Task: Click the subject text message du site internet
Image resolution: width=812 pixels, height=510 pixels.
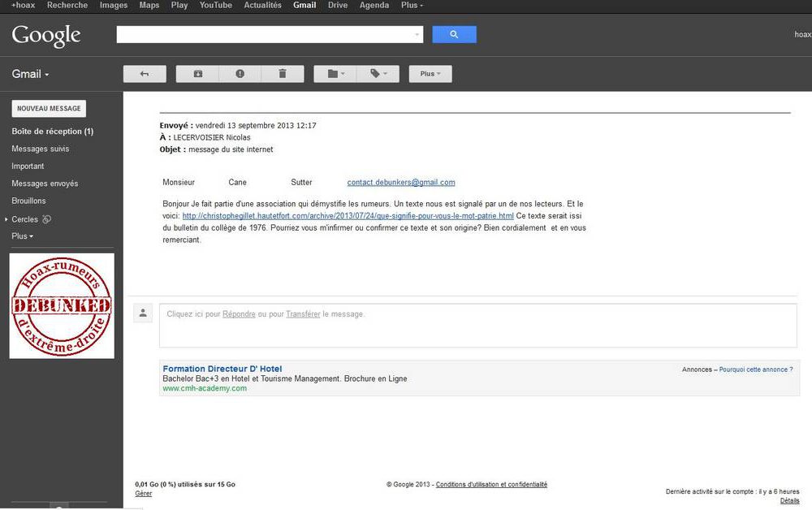Action: (x=231, y=149)
